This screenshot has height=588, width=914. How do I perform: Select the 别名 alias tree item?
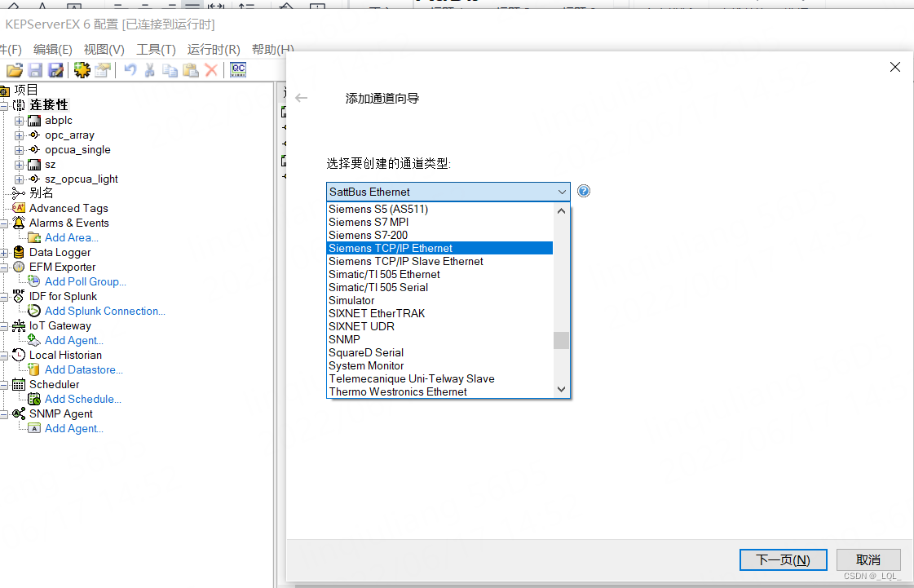(42, 193)
